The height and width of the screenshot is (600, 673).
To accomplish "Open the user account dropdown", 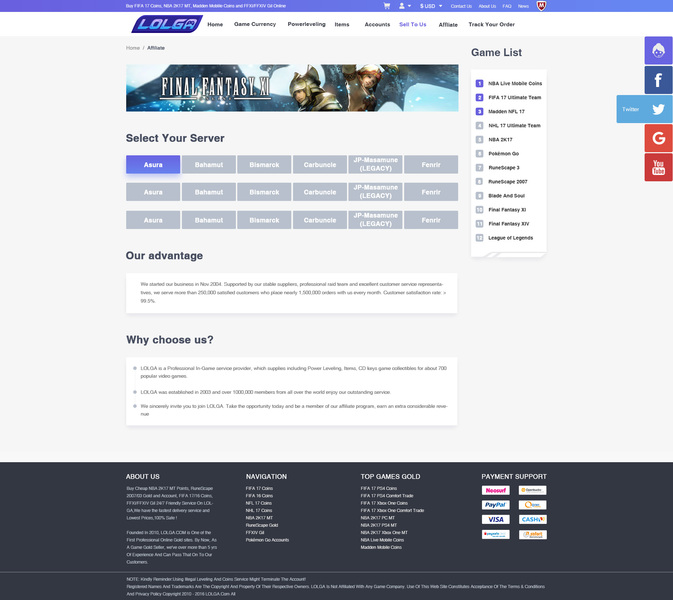I will click(405, 6).
